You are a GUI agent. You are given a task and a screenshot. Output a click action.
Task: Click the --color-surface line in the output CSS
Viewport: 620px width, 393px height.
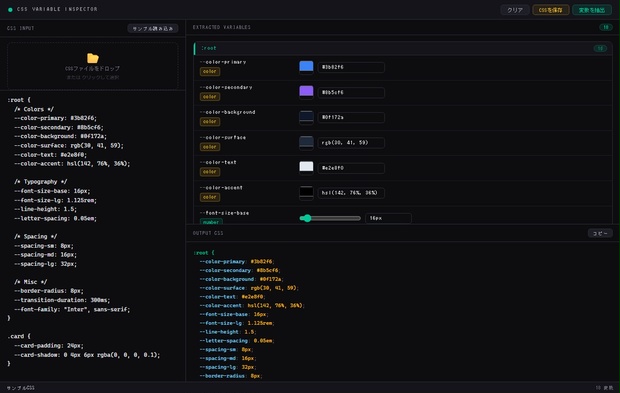(x=249, y=288)
